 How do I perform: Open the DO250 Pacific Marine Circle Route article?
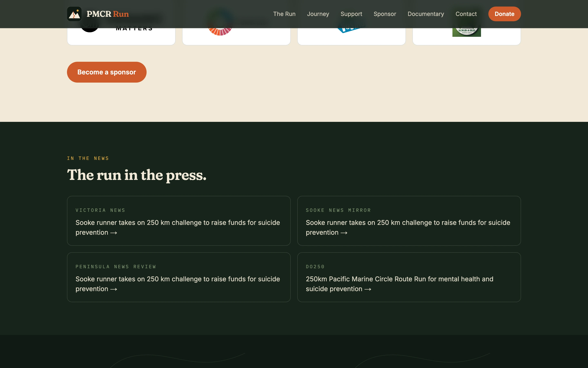[409, 277]
